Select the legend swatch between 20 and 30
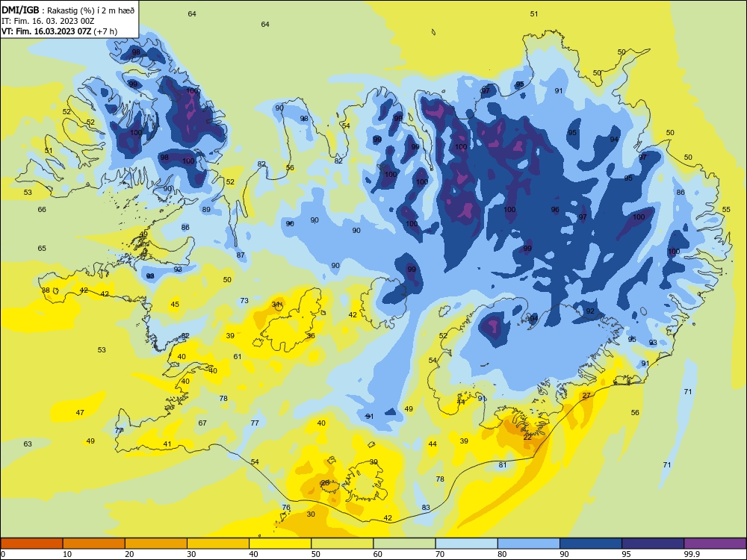Screen dimensions: 747x560 [x=156, y=544]
